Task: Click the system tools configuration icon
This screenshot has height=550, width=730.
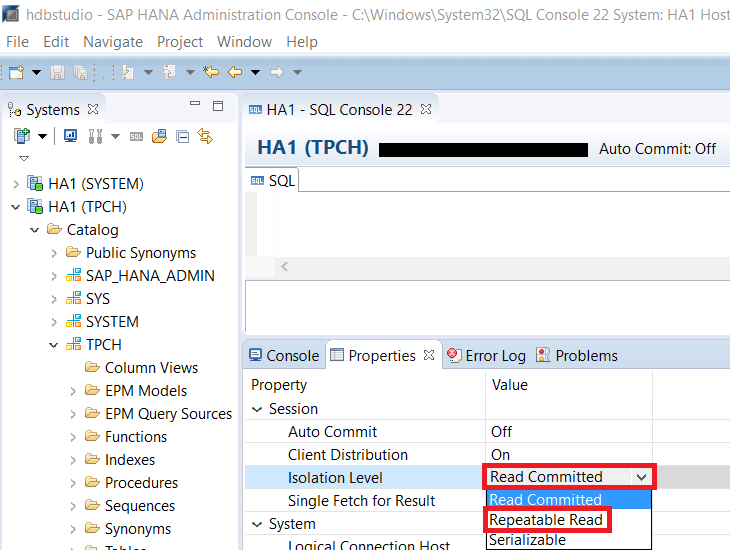Action: tap(95, 136)
